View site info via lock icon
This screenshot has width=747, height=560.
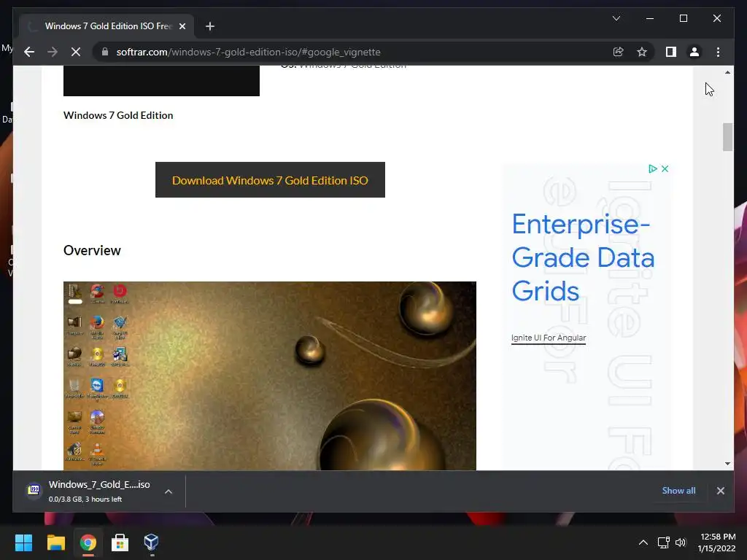105,52
